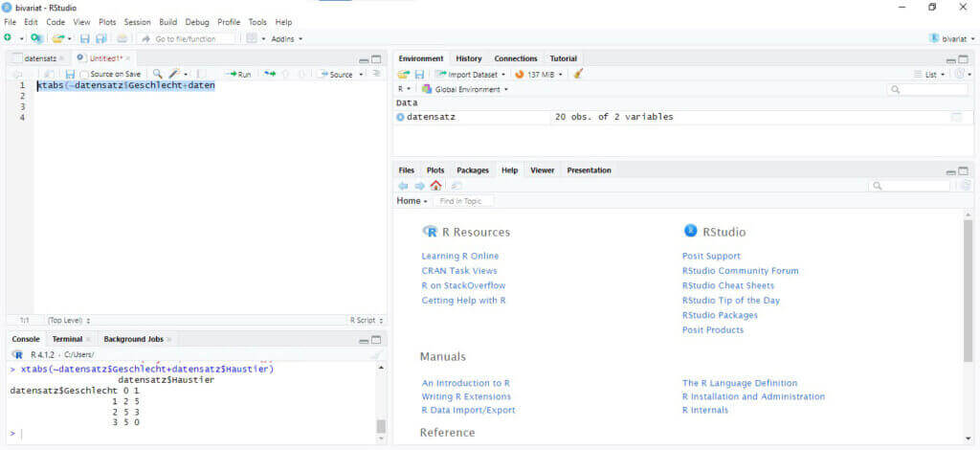Click the Find/Replace magnifier icon in editor
Image resolution: width=980 pixels, height=450 pixels.
pos(158,74)
